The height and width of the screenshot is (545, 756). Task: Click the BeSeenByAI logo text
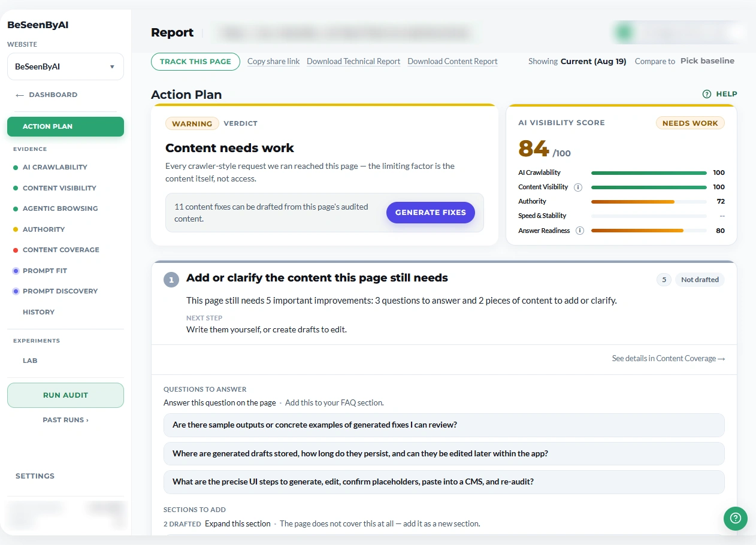[38, 25]
